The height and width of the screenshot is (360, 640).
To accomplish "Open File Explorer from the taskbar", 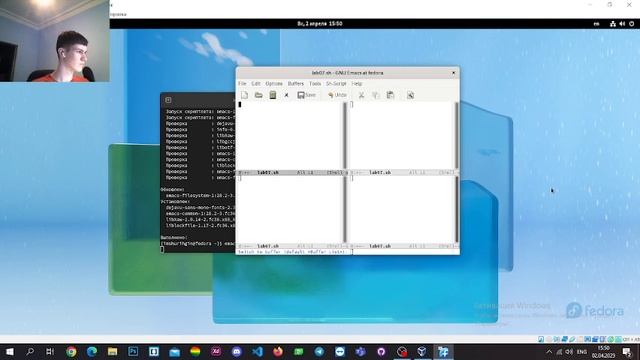I will [113, 351].
